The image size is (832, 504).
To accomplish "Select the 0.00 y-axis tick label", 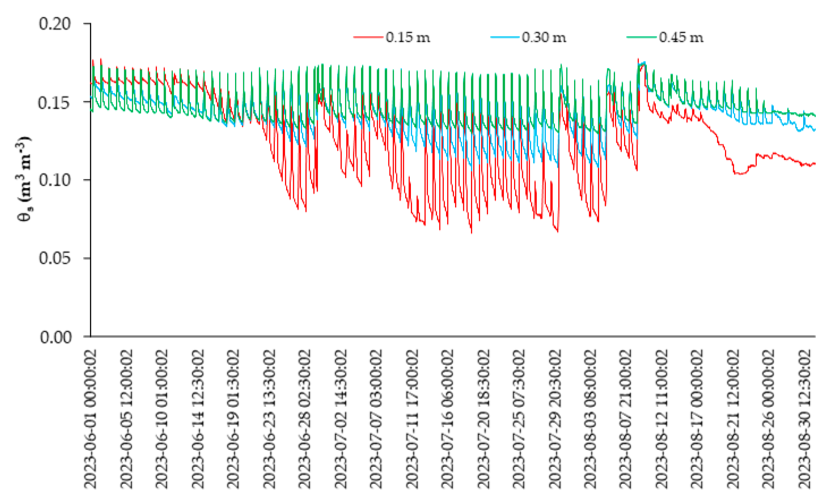I will pos(56,337).
